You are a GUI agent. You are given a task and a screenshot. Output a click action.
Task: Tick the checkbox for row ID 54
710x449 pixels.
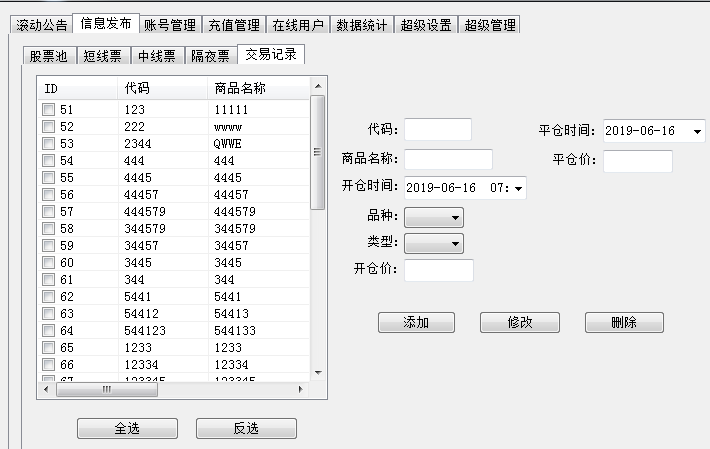48,160
